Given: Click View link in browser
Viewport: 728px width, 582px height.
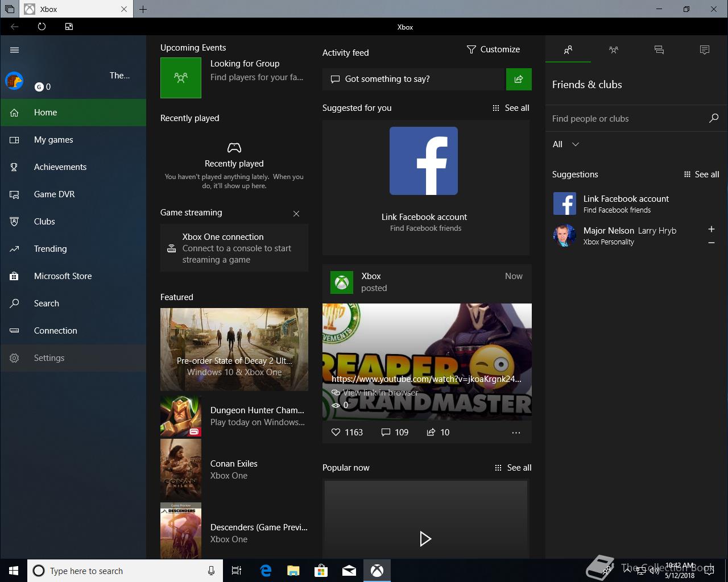Looking at the screenshot, I should tap(375, 393).
